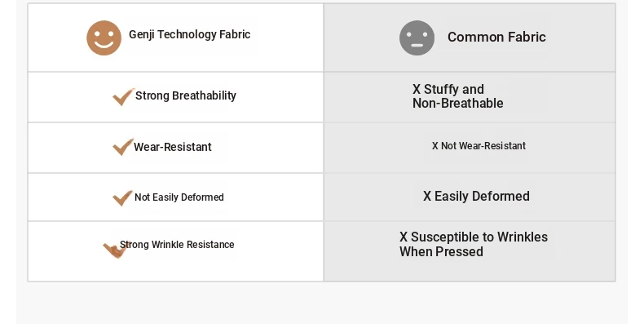Click the Strong Wrinkle Resistance text
The height and width of the screenshot is (328, 644).
pos(177,245)
